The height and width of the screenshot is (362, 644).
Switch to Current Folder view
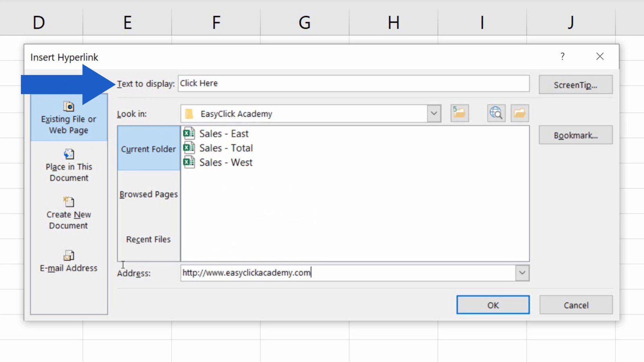(x=148, y=149)
